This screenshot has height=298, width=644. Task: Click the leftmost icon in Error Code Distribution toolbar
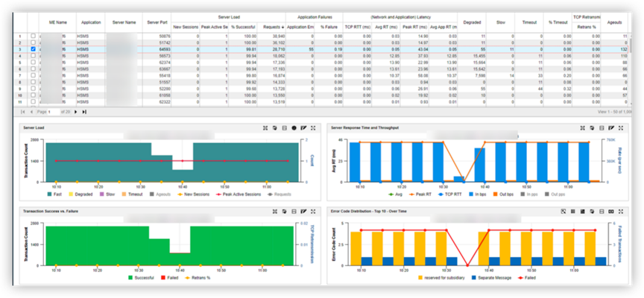click(563, 211)
